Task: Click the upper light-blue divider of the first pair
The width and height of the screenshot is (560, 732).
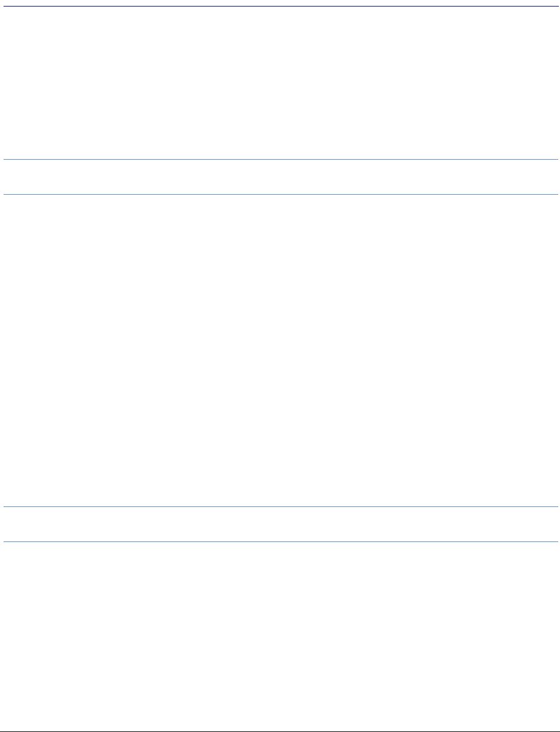Action: [x=280, y=159]
